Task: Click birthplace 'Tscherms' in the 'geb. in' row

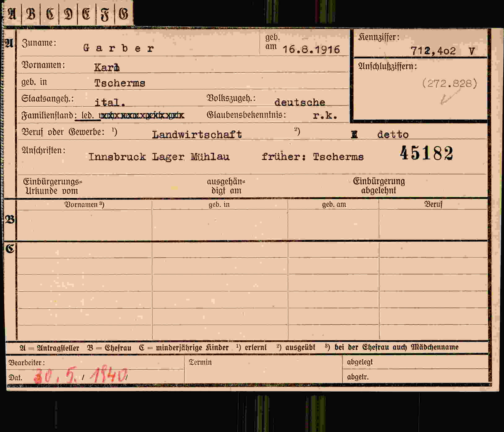Action: tap(120, 83)
